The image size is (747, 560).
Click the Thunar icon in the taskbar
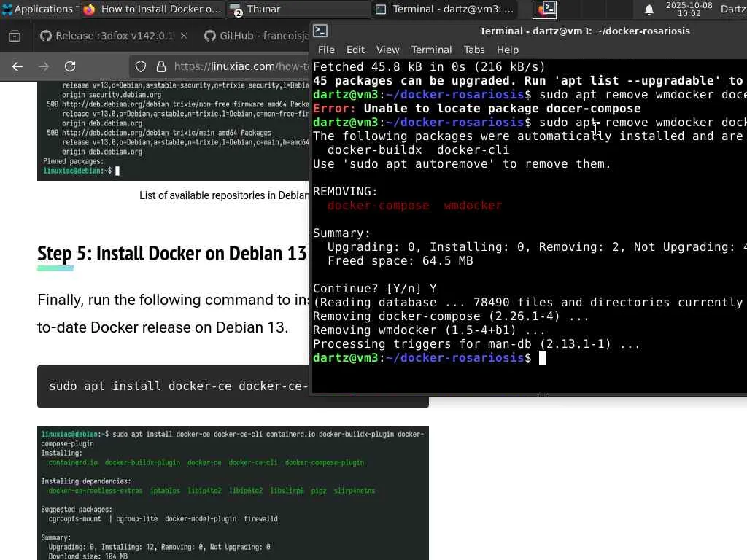click(236, 9)
